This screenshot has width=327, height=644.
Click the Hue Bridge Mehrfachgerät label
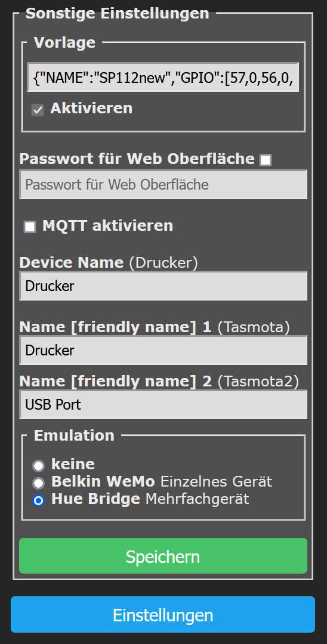[150, 499]
